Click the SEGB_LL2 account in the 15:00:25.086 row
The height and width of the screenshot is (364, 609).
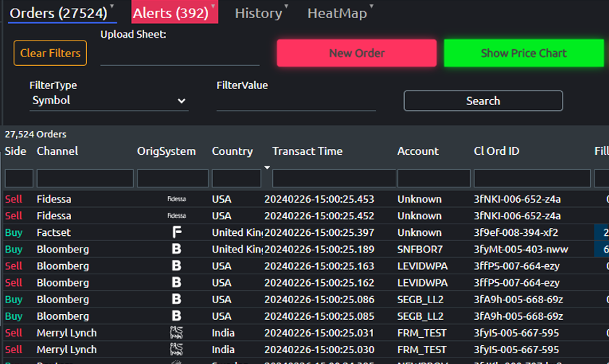point(420,299)
